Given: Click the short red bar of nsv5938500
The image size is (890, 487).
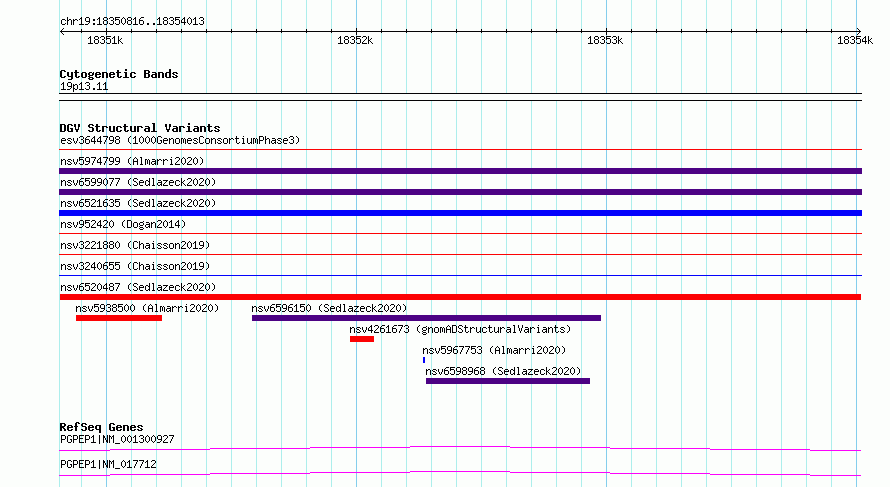Looking at the screenshot, I should pyautogui.click(x=119, y=318).
